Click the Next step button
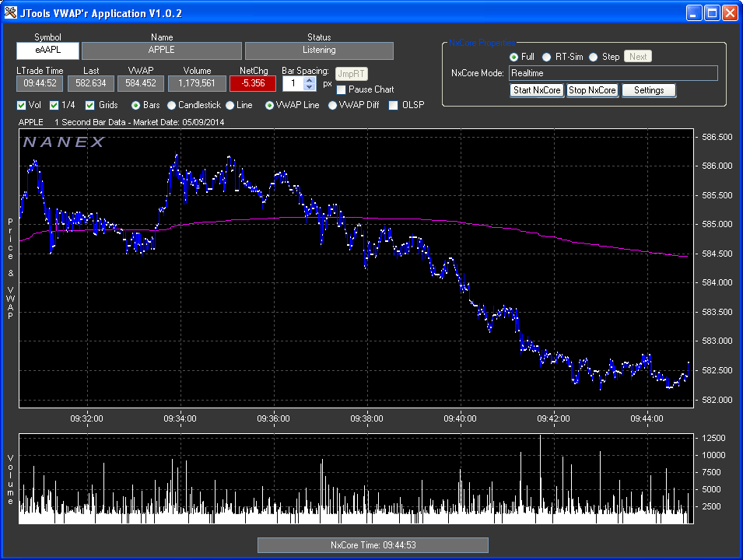The height and width of the screenshot is (560, 743). point(638,56)
